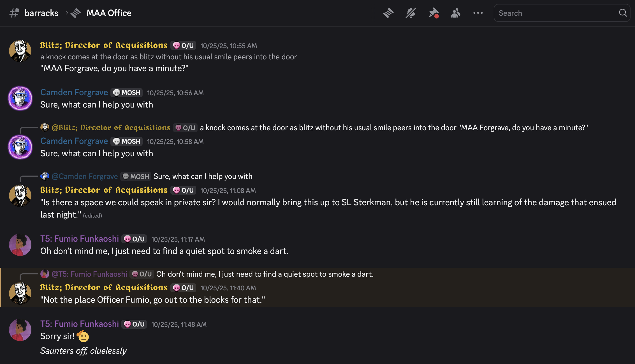Toggle notification settings bell icon
Image resolution: width=635 pixels, height=364 pixels.
[411, 13]
